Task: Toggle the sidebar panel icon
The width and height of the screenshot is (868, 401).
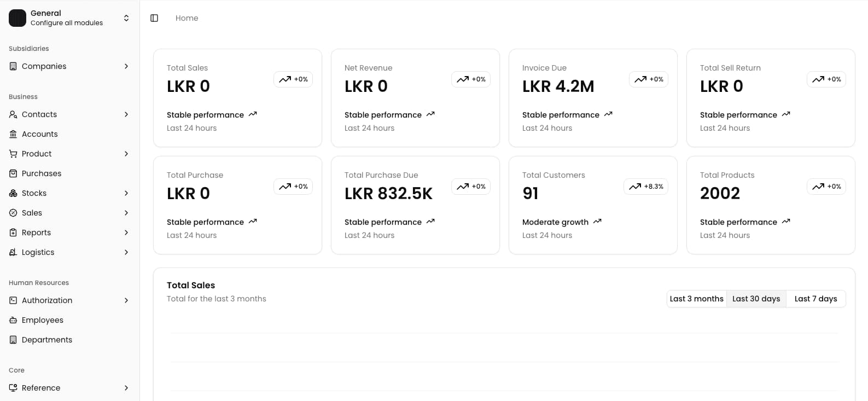Action: [x=154, y=18]
